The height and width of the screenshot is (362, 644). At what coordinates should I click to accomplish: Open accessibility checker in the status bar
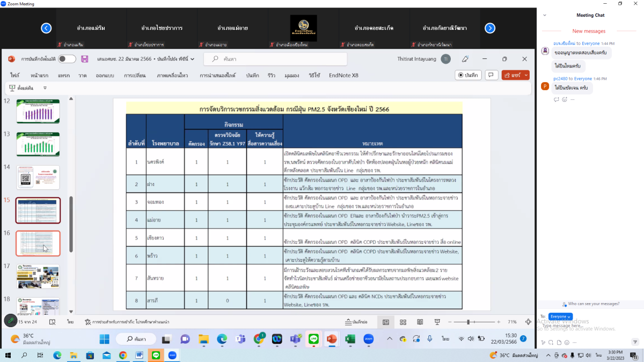127,322
